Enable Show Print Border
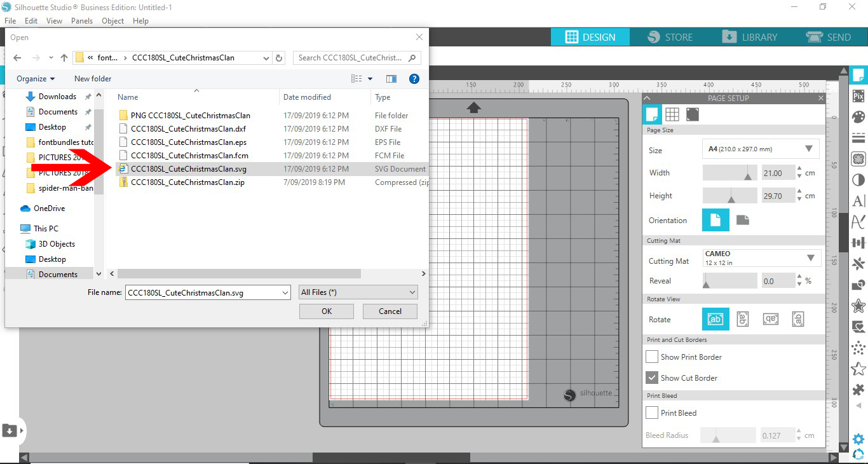The height and width of the screenshot is (464, 868). tap(652, 357)
